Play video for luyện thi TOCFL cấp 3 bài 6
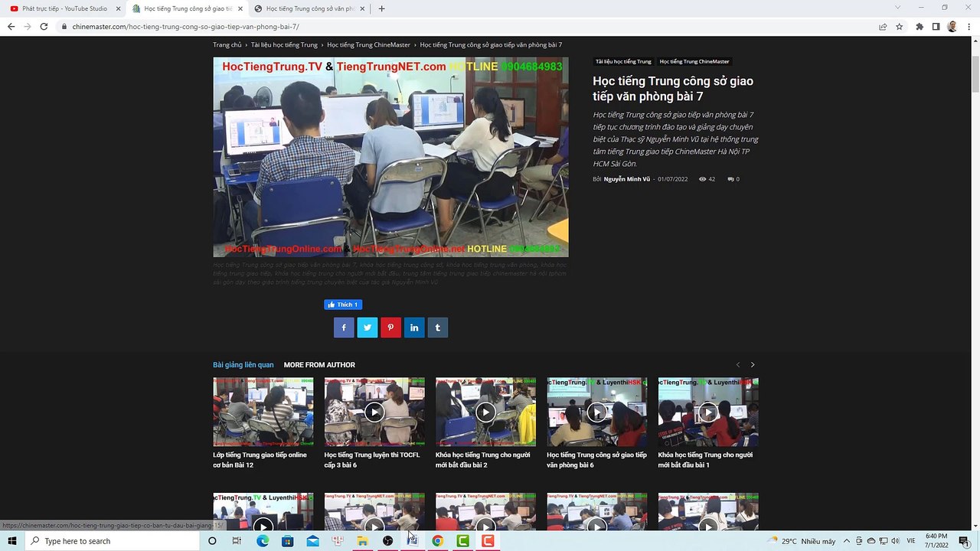980x551 pixels. click(374, 412)
